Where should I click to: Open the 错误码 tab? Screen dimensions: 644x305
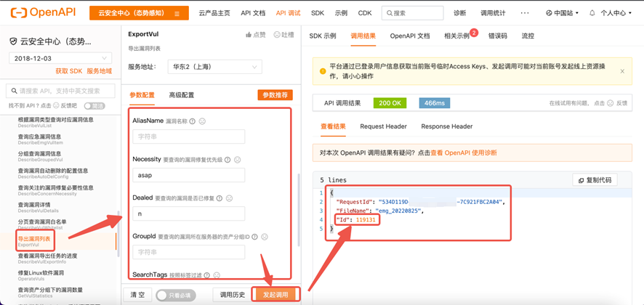pos(497,36)
